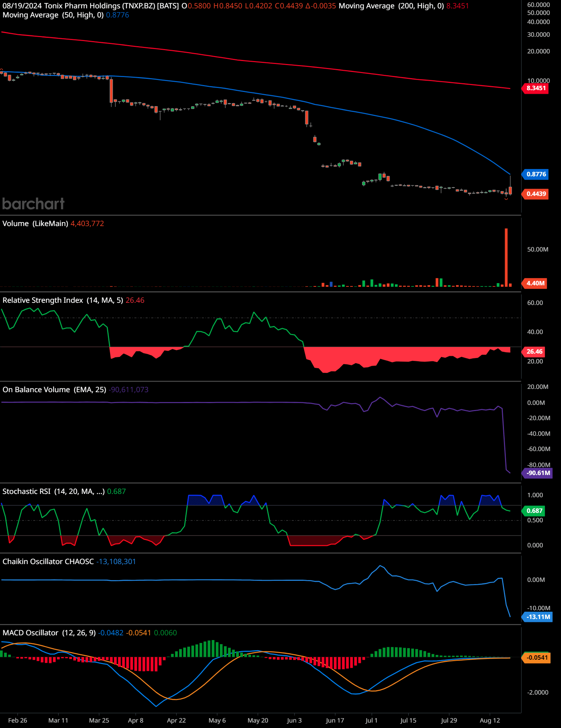561x728 pixels.
Task: Click the 20.0000 price axis label
Action: click(x=538, y=51)
